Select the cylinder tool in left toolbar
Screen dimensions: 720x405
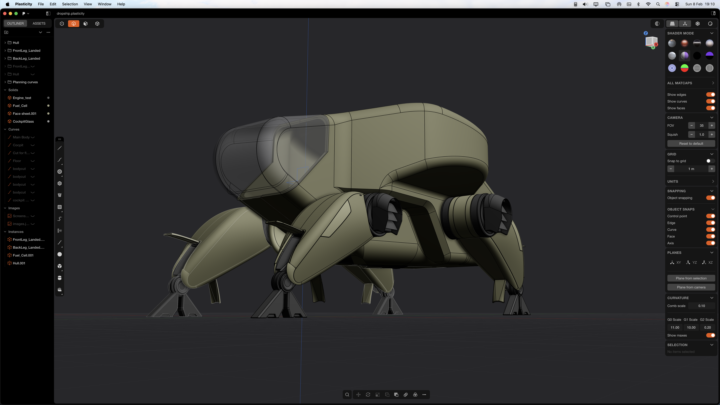click(x=60, y=278)
